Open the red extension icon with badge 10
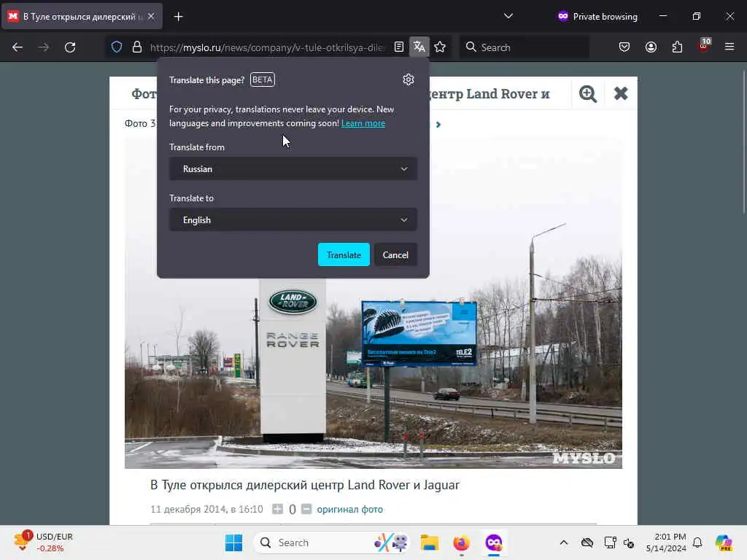Viewport: 747px width, 560px height. (x=704, y=45)
